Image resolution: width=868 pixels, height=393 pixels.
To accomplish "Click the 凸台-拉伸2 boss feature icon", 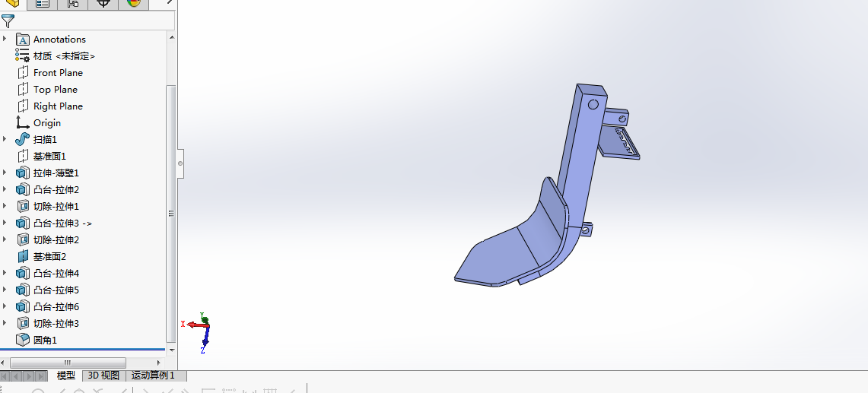I will click(x=22, y=190).
